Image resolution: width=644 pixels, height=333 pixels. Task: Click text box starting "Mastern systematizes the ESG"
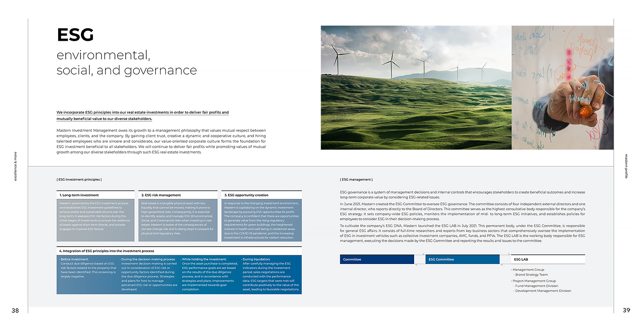[96, 220]
